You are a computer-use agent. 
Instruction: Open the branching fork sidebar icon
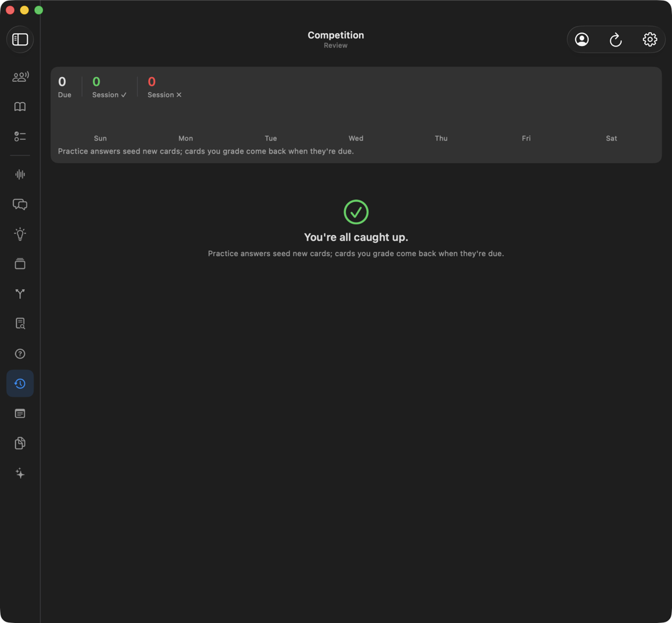(20, 293)
